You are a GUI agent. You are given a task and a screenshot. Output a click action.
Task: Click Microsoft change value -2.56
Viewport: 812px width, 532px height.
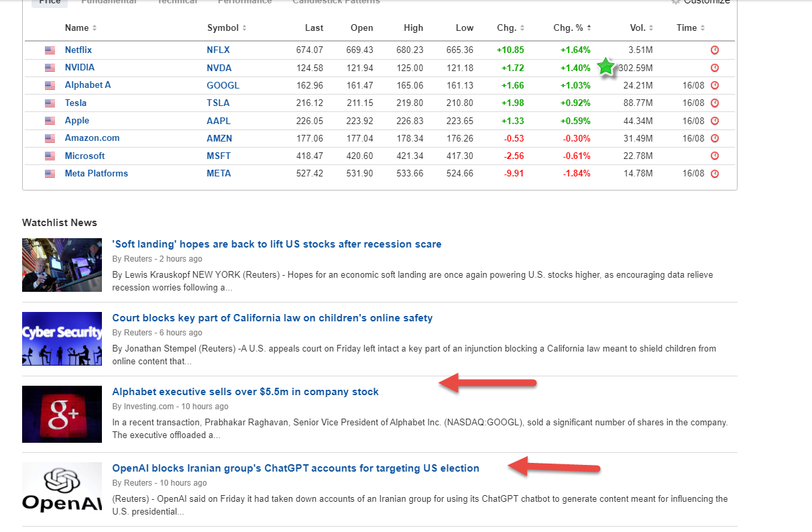coord(513,156)
